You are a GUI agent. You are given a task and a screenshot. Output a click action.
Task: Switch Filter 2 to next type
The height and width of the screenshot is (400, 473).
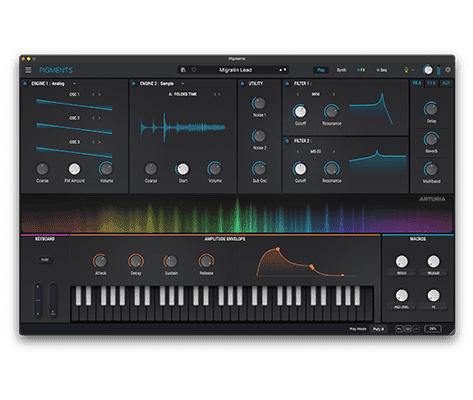(x=334, y=152)
